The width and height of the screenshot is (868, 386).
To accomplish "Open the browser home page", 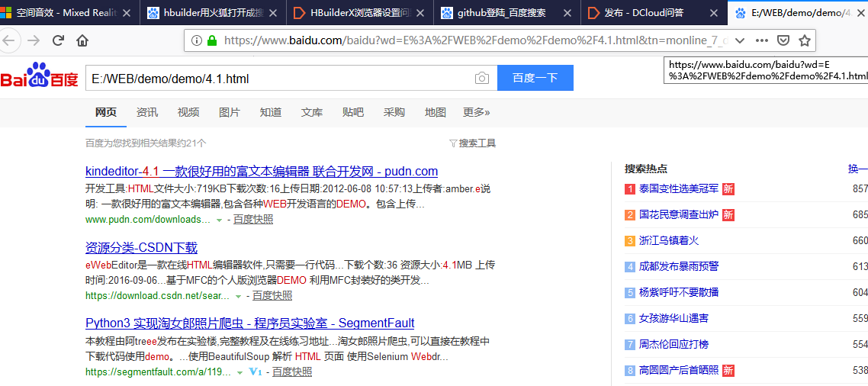I will (82, 40).
